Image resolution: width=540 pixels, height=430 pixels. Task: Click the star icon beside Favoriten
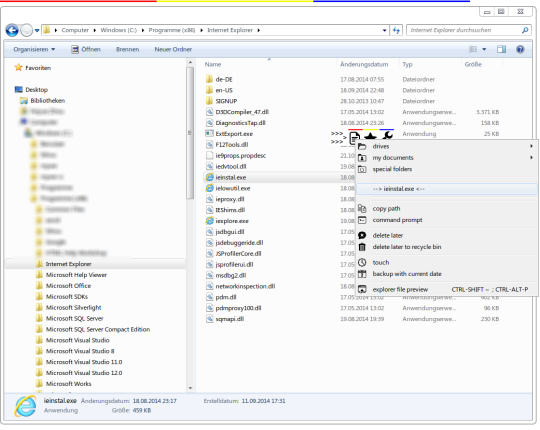pyautogui.click(x=18, y=67)
